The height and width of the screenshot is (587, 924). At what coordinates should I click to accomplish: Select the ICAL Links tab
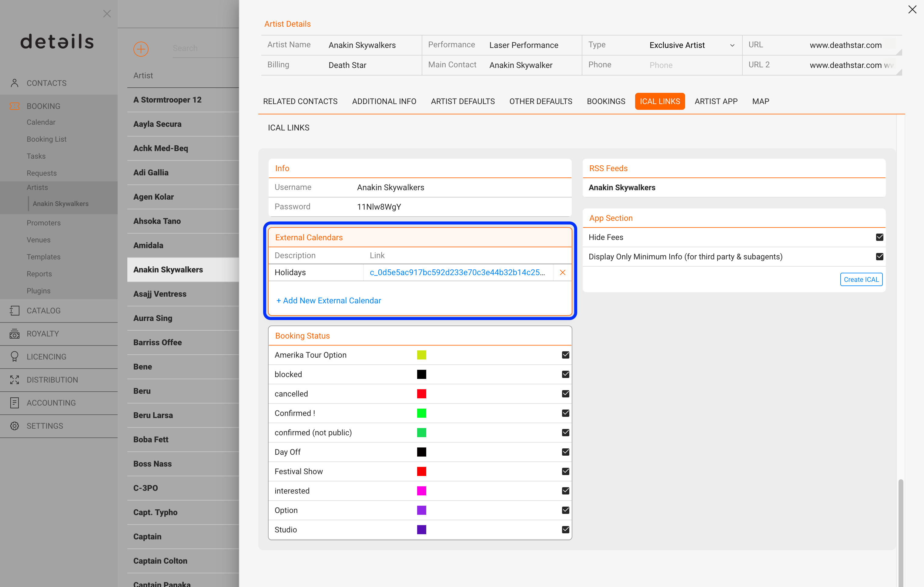[660, 101]
